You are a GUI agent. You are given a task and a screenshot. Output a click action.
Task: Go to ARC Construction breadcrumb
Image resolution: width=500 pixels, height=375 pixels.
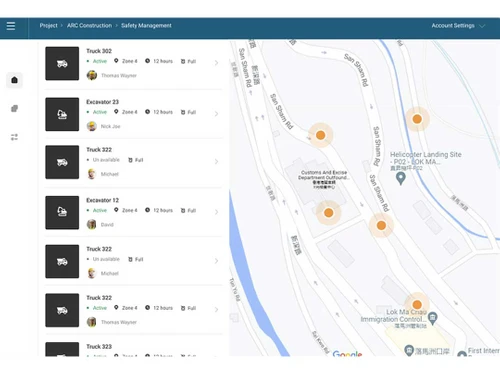pyautogui.click(x=89, y=26)
